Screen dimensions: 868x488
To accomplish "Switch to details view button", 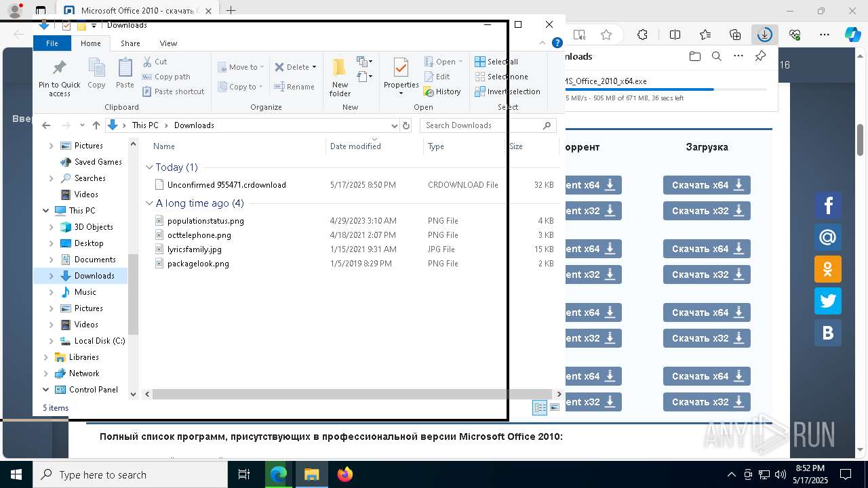I will tap(540, 407).
